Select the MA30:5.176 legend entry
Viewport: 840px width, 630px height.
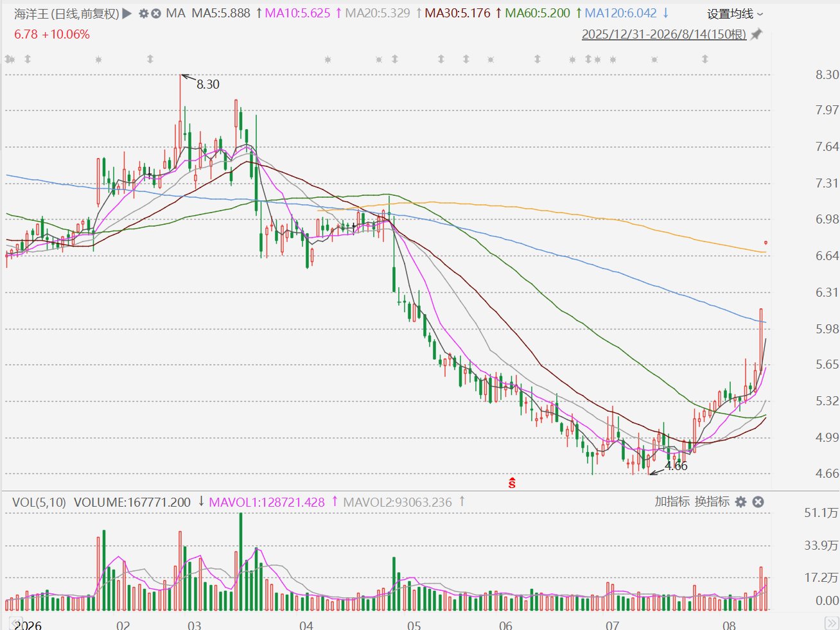[457, 13]
